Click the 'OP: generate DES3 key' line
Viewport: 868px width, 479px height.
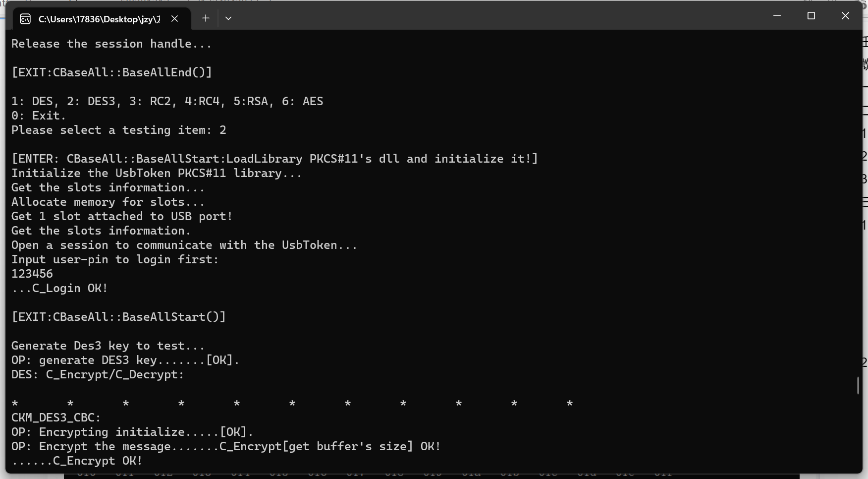[125, 360]
